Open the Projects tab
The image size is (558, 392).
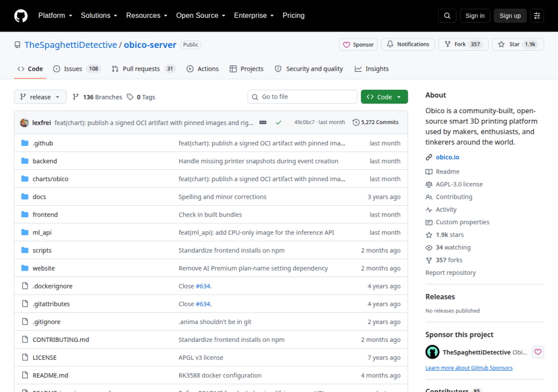[247, 69]
